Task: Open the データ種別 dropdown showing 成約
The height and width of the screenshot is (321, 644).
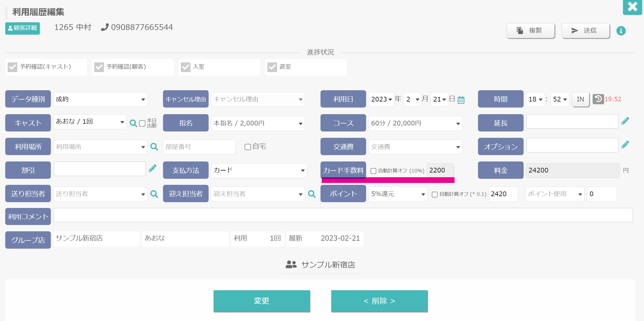Action: (100, 99)
